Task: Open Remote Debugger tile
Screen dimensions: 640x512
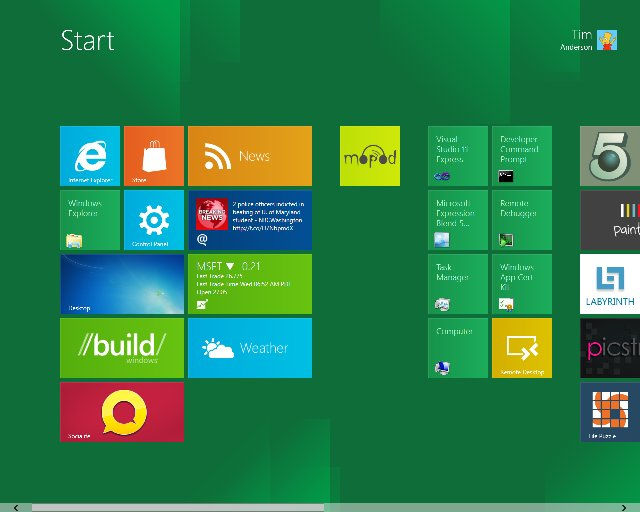Action: tap(522, 220)
